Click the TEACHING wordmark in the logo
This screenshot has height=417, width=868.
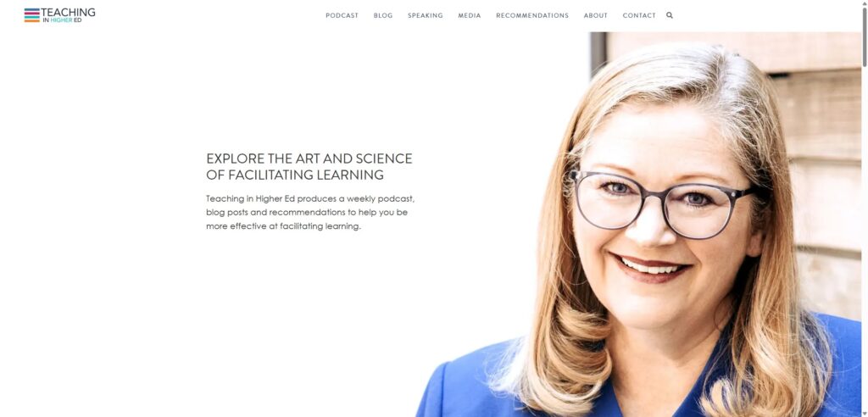pos(68,12)
